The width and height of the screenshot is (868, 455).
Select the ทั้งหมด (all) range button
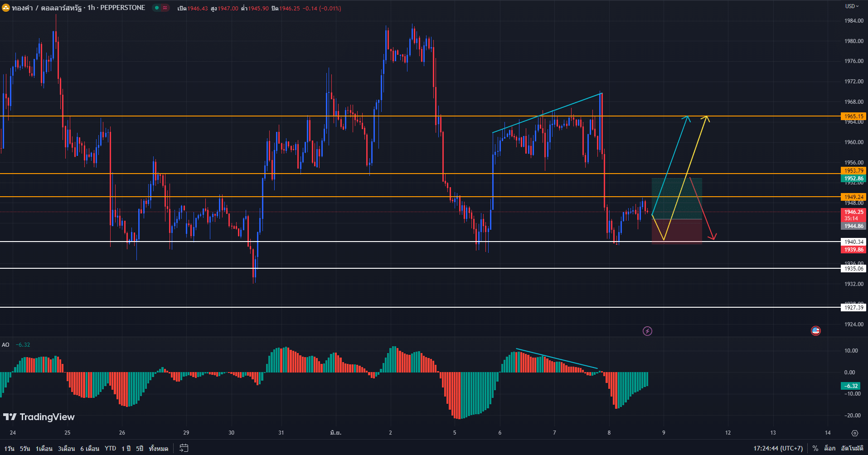[x=158, y=448]
